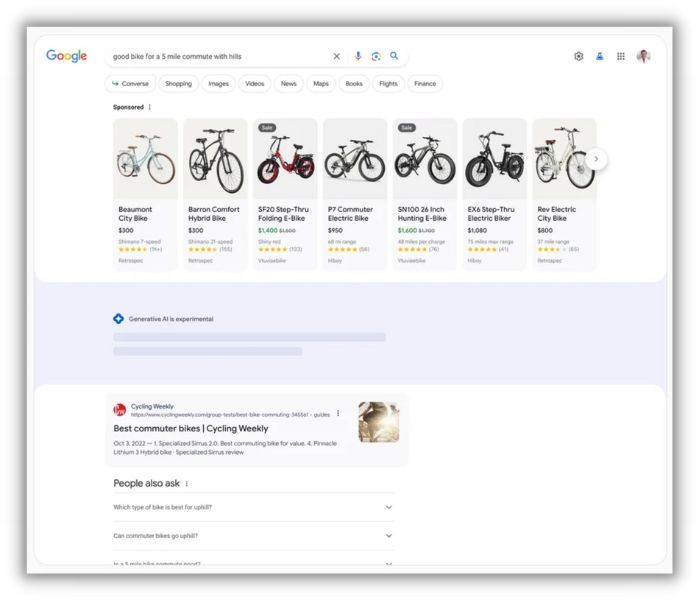Open Best commuter bikes Cycling Weekly result
The image size is (698, 600).
tap(191, 428)
